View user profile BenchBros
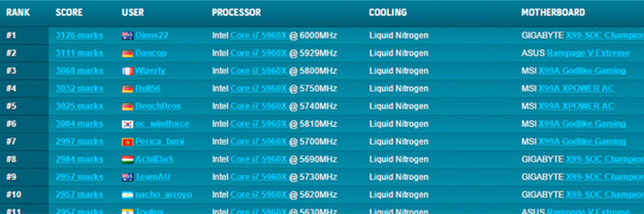Viewport: 644px width, 214px height. pyautogui.click(x=158, y=106)
